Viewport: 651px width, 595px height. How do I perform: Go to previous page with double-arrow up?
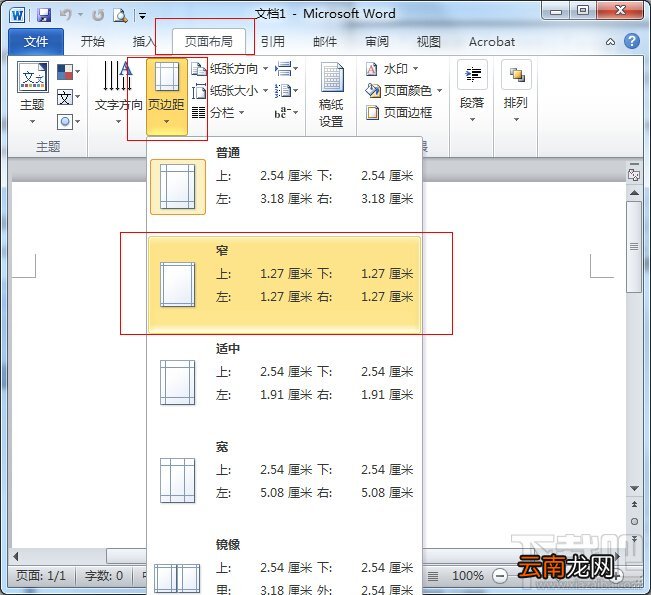(634, 504)
